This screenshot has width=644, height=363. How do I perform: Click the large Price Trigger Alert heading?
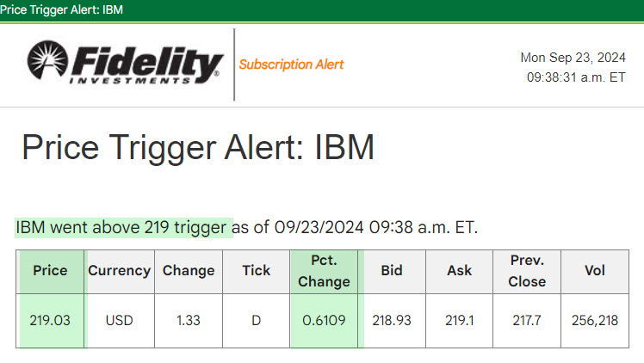pyautogui.click(x=198, y=148)
